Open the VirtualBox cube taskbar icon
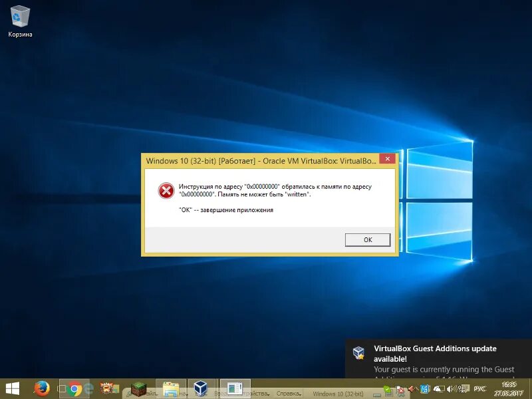Screen dimensions: 532x399 (x=201, y=388)
